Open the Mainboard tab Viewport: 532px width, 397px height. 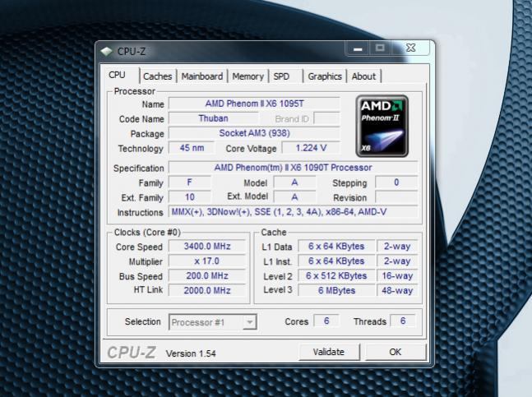click(x=202, y=76)
